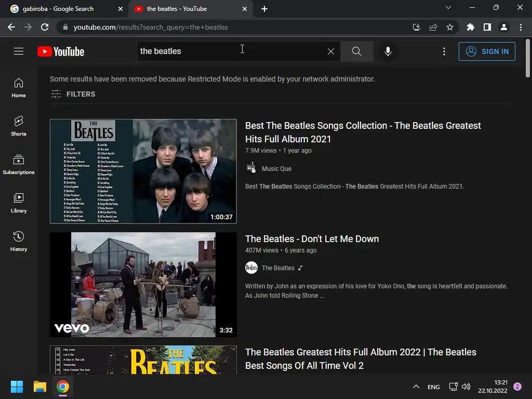Click the address bar URL

pyautogui.click(x=151, y=27)
